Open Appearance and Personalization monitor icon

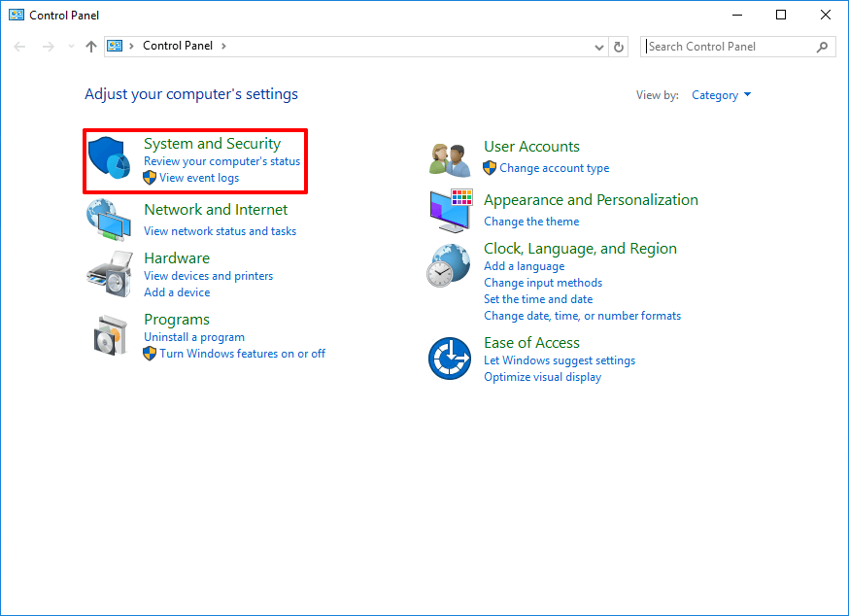point(450,211)
